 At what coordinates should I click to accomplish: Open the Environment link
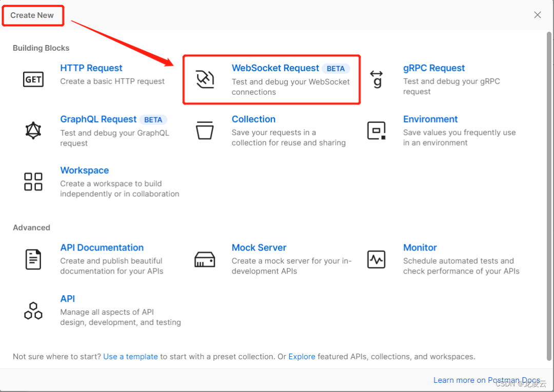pos(430,119)
